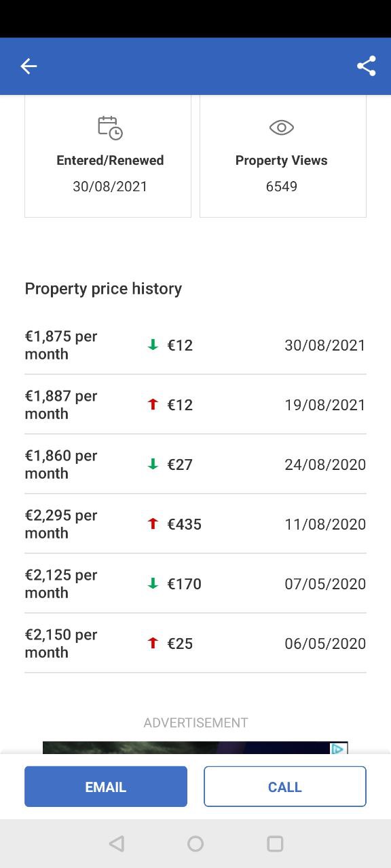Image resolution: width=391 pixels, height=868 pixels.
Task: Tap red up arrow beside €435
Action: 153,524
